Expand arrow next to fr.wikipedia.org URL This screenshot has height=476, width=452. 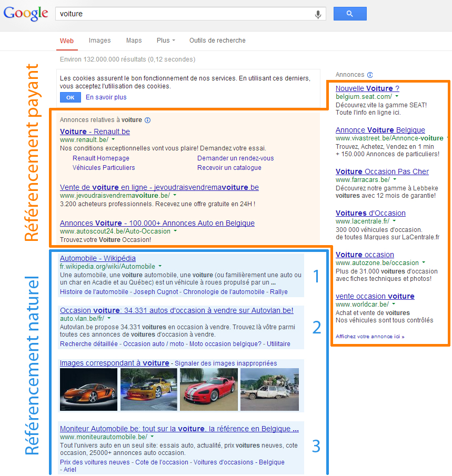[160, 266]
